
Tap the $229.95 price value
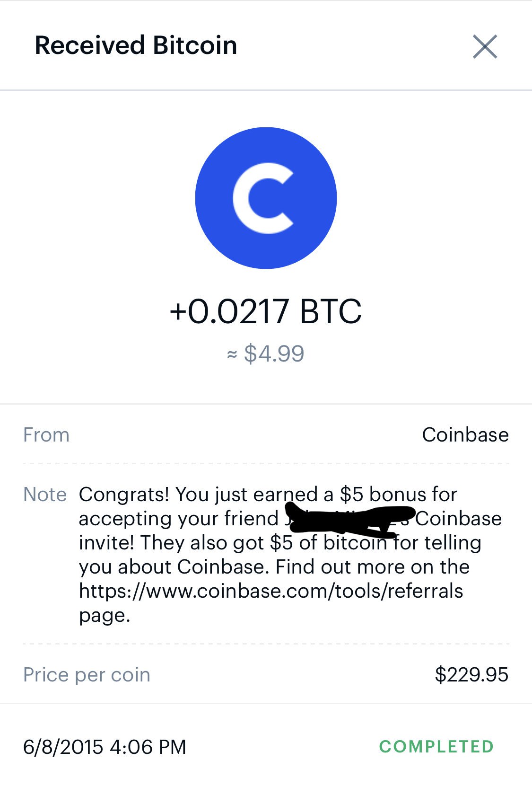(471, 674)
